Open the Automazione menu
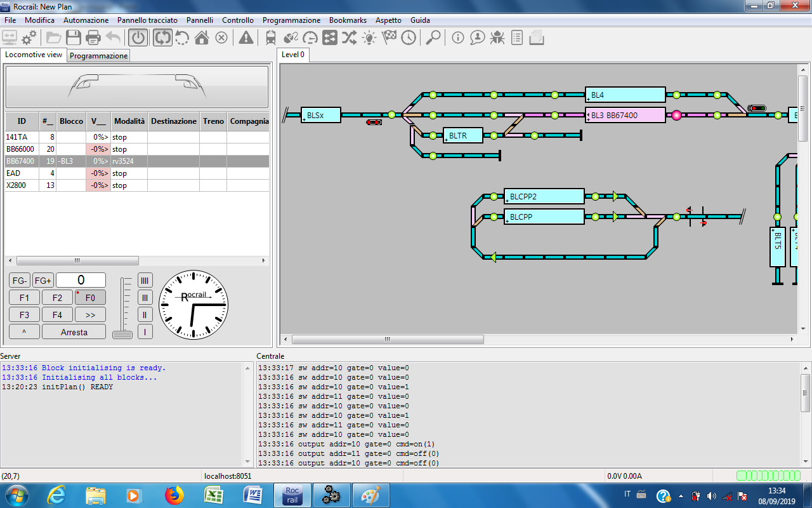Screen dimensions: 812x508 click(86, 20)
